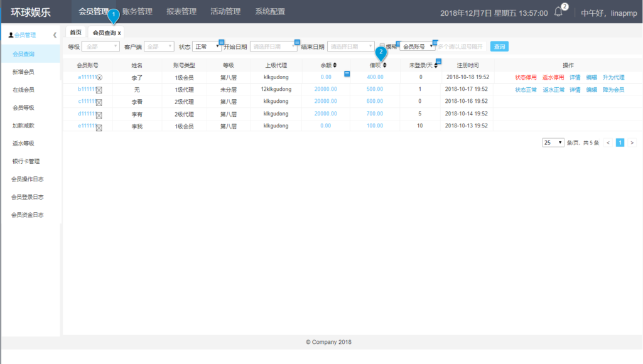Switch to the 首页 tab

pyautogui.click(x=75, y=33)
